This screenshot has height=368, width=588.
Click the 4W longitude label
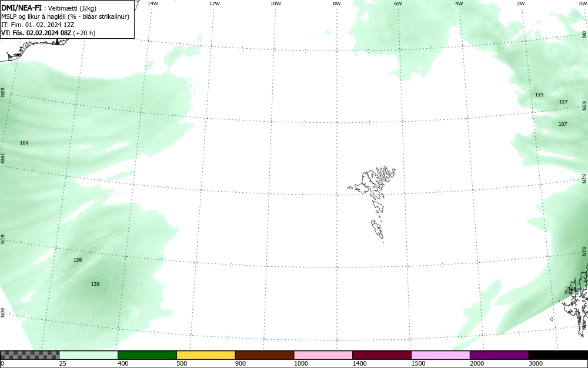click(459, 4)
